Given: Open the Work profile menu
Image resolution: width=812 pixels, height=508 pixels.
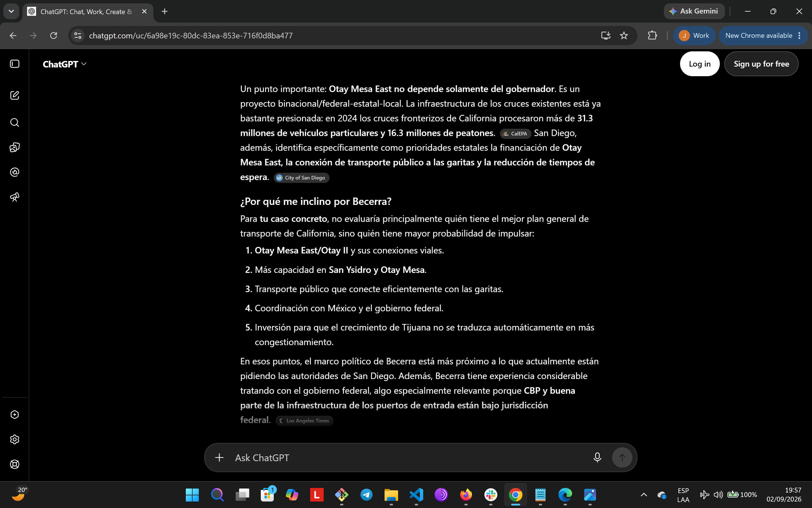Looking at the screenshot, I should [x=694, y=36].
